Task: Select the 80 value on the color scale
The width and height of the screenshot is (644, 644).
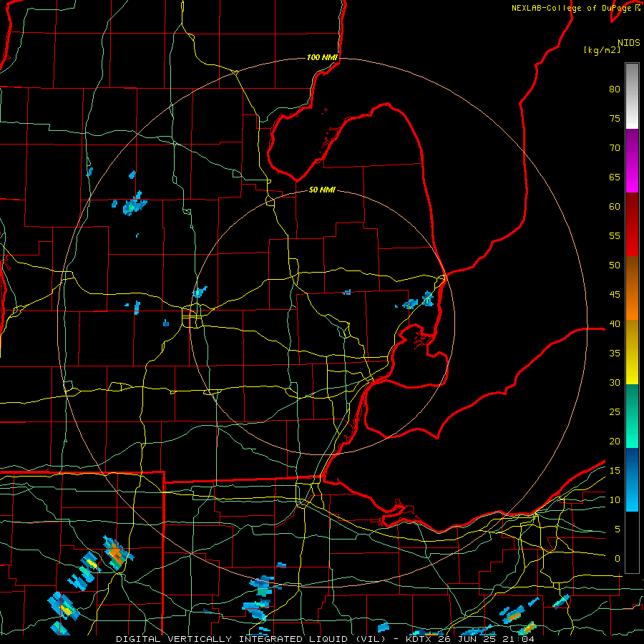Action: (615, 89)
